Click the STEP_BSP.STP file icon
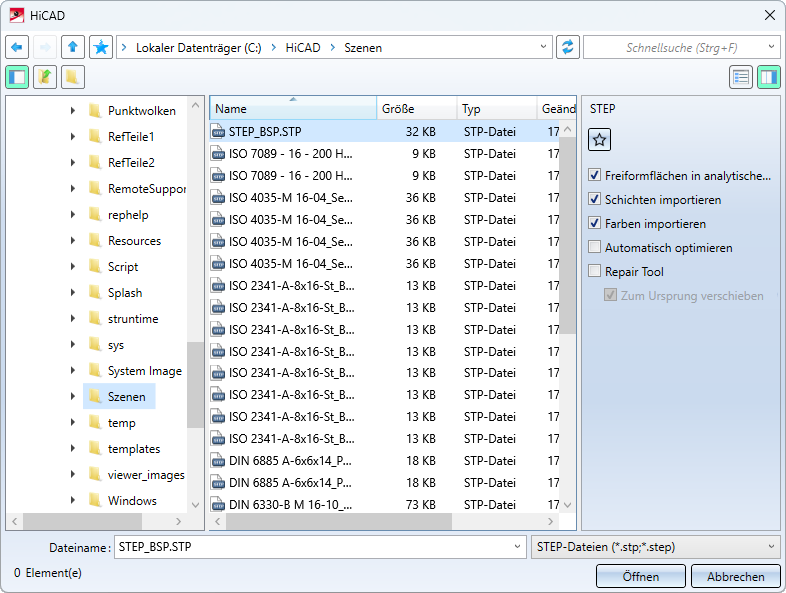This screenshot has height=593, width=786. click(x=218, y=132)
